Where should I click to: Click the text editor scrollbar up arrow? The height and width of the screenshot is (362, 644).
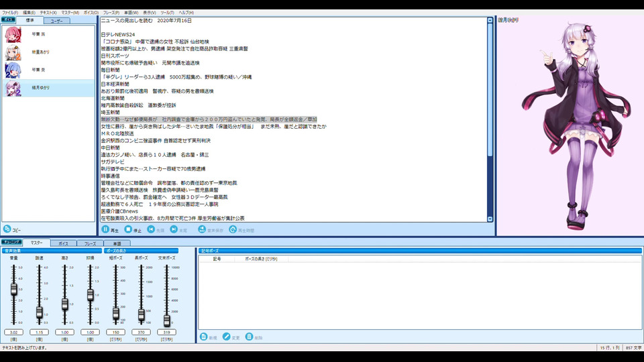[490, 20]
